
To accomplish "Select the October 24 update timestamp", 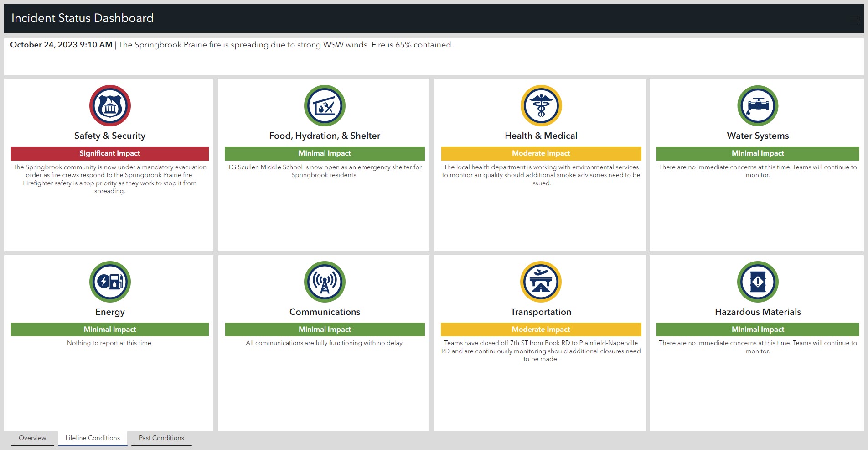I will tap(61, 45).
